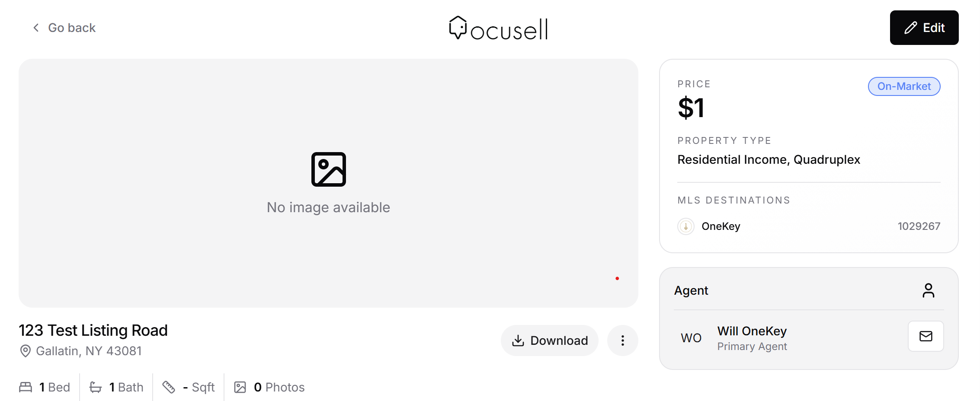Click the Will OneKey agent name
Screen dimensions: 980x401
pyautogui.click(x=752, y=331)
